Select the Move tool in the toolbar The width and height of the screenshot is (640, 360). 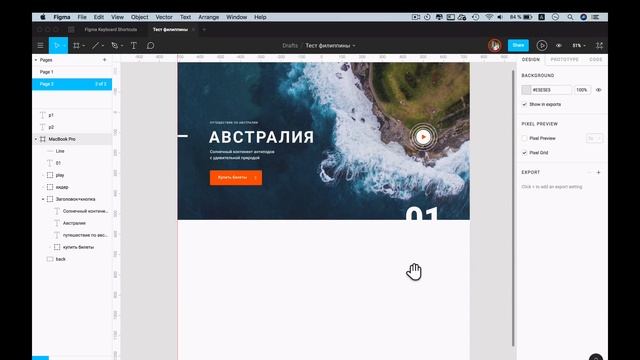(56, 46)
